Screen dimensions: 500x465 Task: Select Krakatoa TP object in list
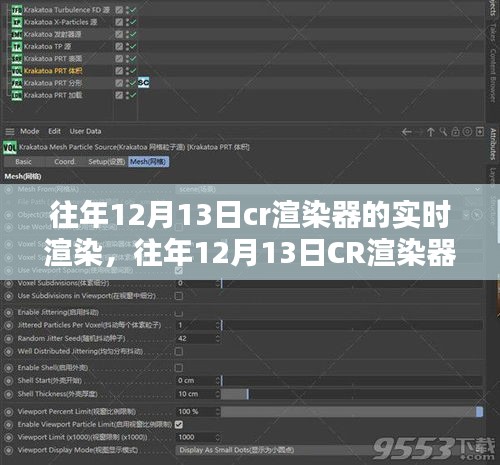[x=47, y=47]
